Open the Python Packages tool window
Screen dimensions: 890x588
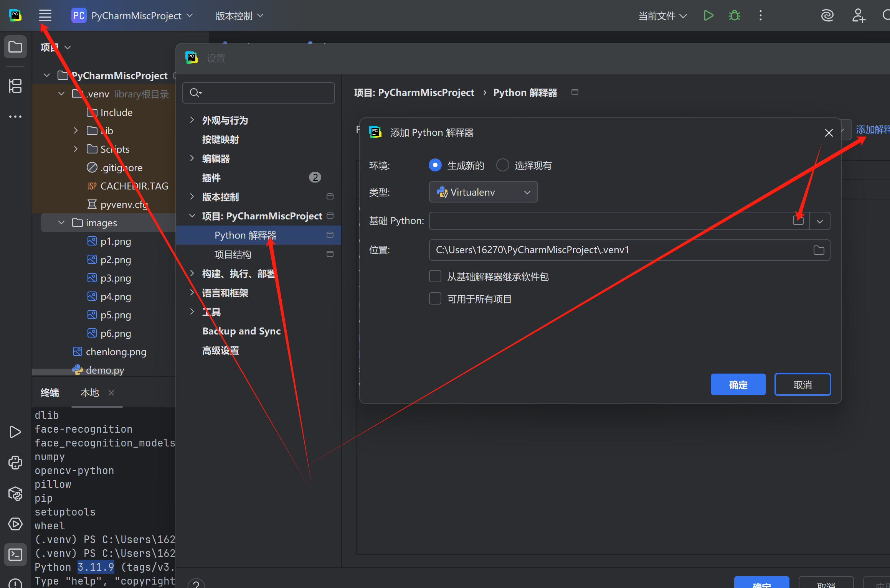pos(15,493)
